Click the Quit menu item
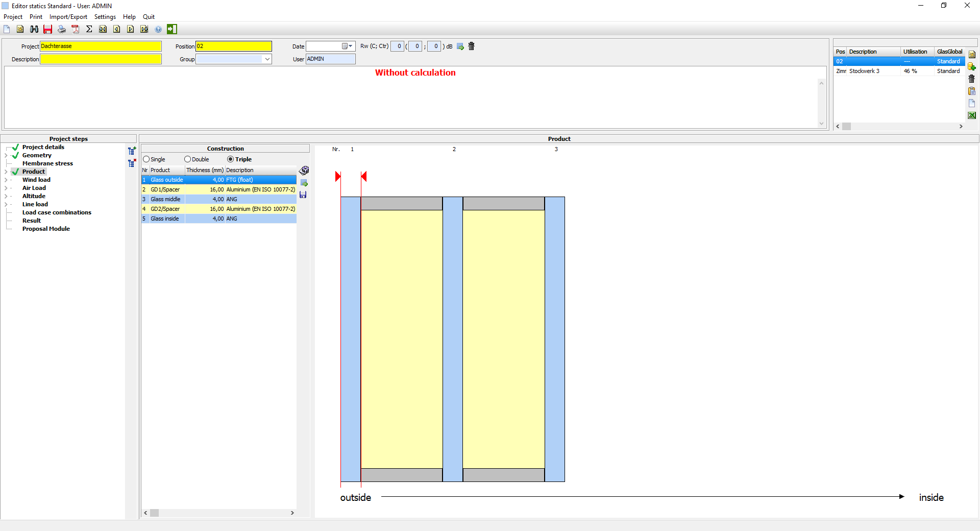Viewport: 980px width, 531px height. (x=149, y=17)
